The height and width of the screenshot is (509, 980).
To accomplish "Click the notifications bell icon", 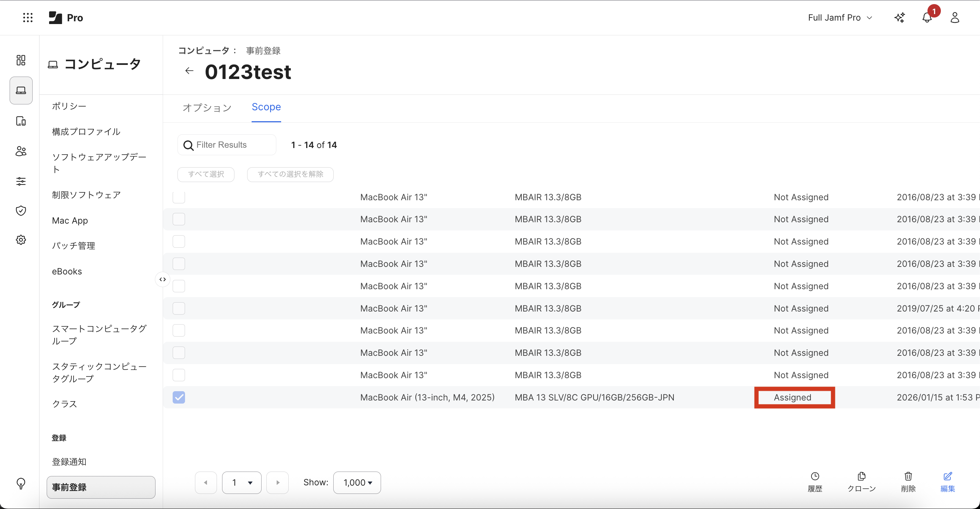I will (x=927, y=18).
